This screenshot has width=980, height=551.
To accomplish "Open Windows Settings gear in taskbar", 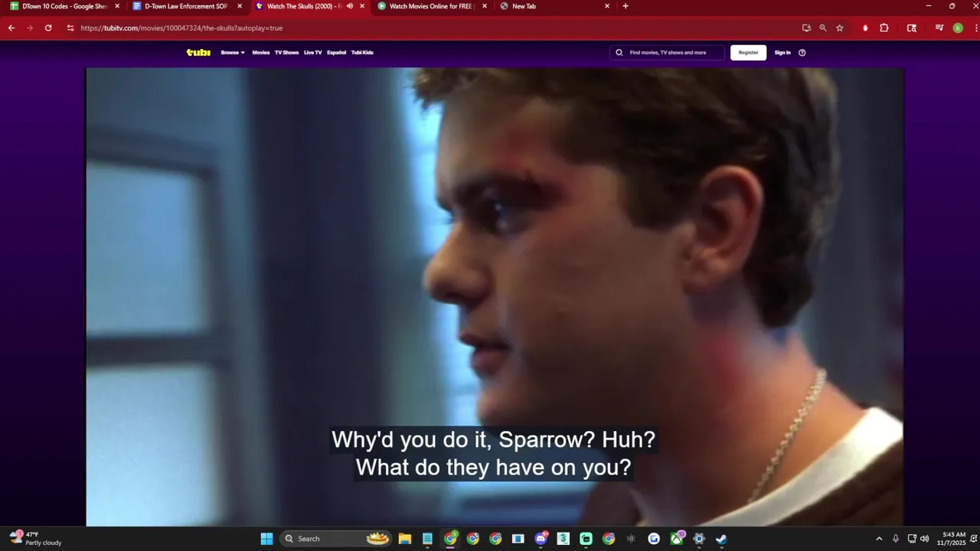I will pos(699,539).
